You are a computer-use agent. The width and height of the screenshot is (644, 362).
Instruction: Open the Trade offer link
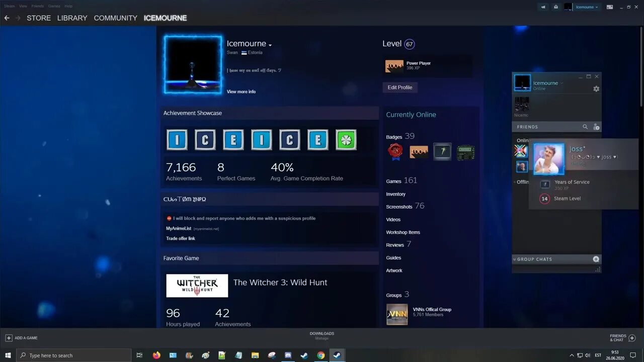181,238
